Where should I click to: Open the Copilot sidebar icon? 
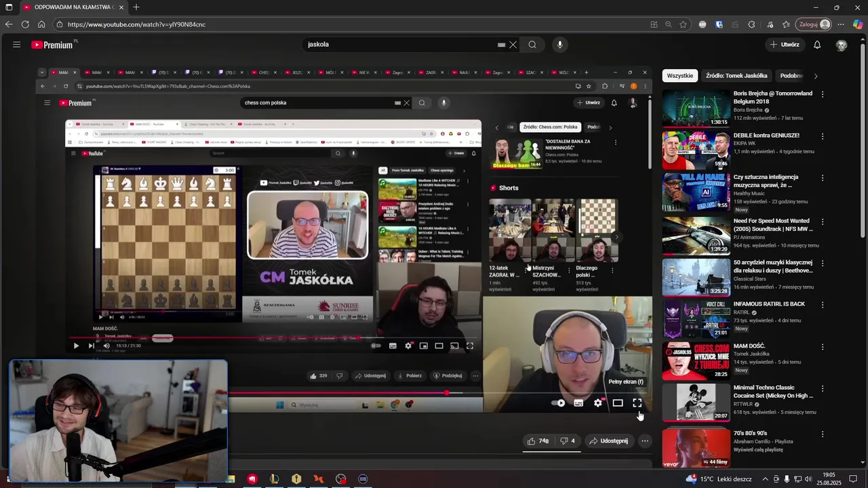[858, 24]
